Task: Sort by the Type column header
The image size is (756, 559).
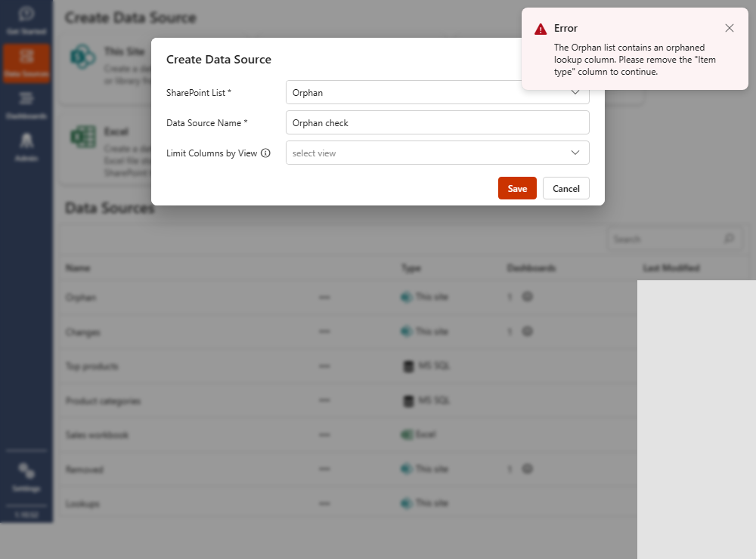Action: 411,268
